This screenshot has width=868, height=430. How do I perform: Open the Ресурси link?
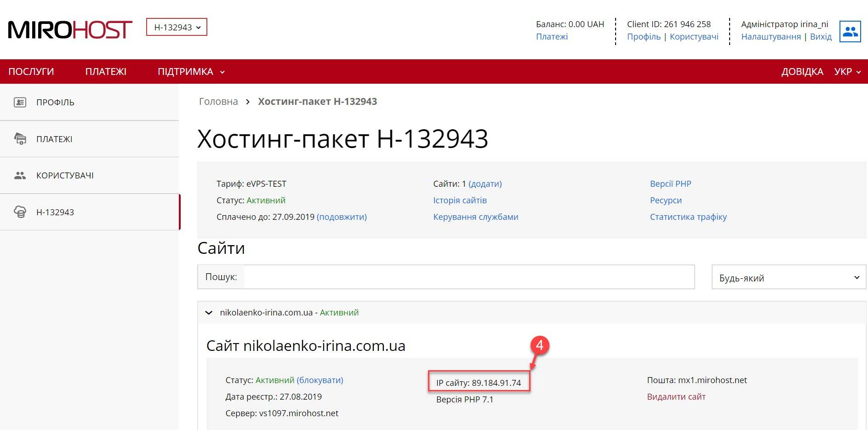(x=666, y=201)
